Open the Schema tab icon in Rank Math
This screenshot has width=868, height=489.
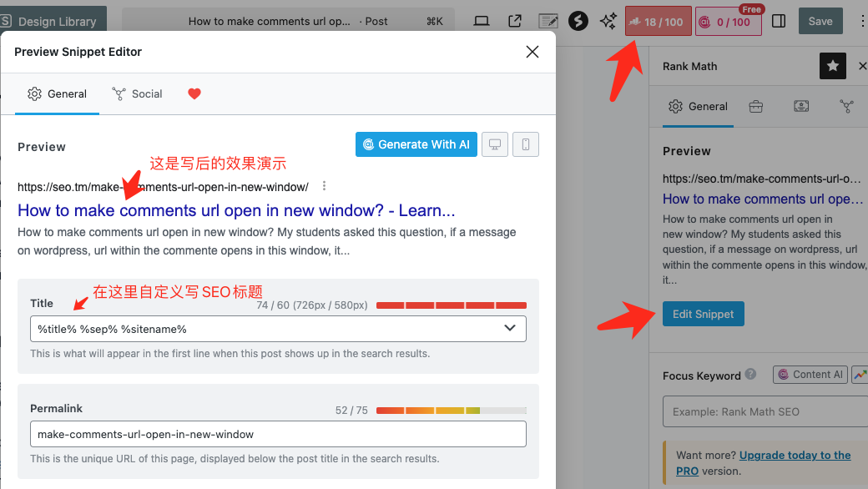click(x=800, y=107)
